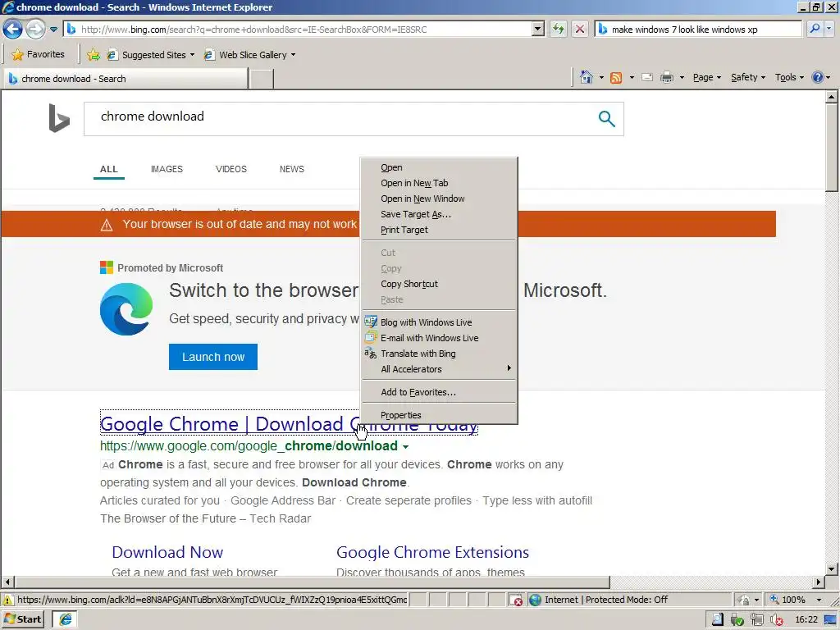Select the chrome download - Search tab
This screenshot has height=630, width=840.
126,79
